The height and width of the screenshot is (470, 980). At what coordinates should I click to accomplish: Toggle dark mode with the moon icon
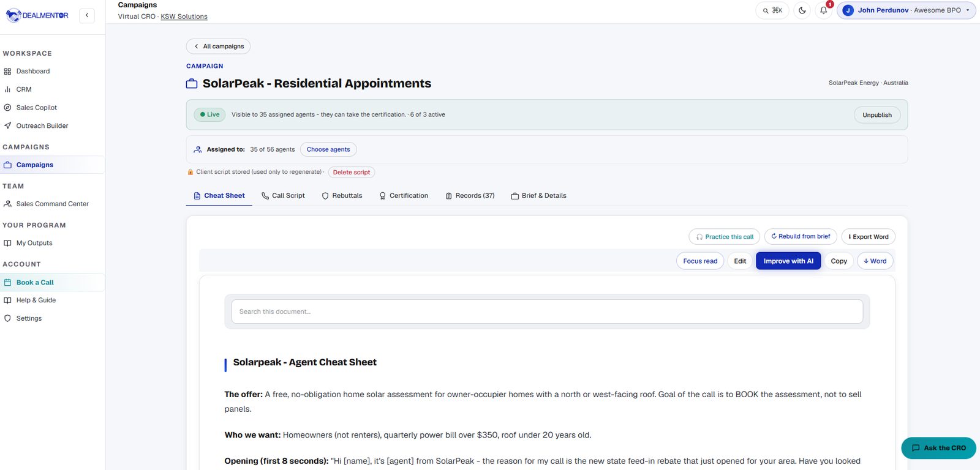click(802, 10)
